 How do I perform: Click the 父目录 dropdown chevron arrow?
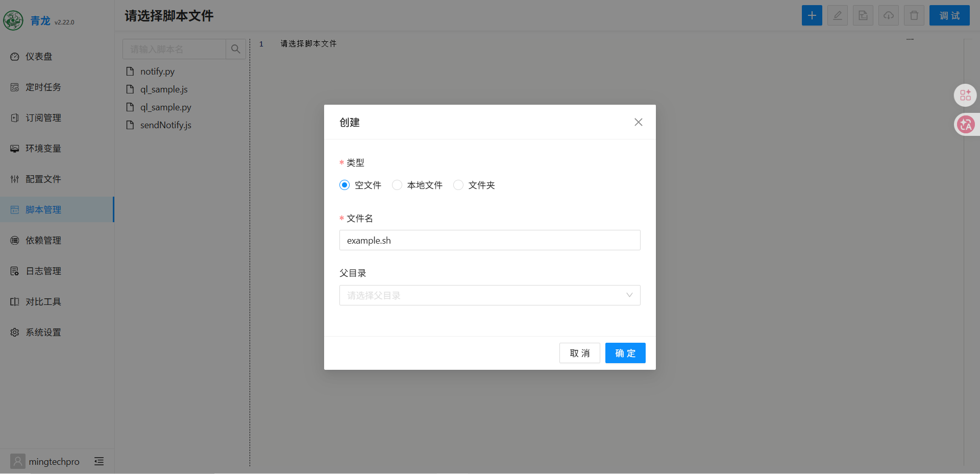pos(629,295)
